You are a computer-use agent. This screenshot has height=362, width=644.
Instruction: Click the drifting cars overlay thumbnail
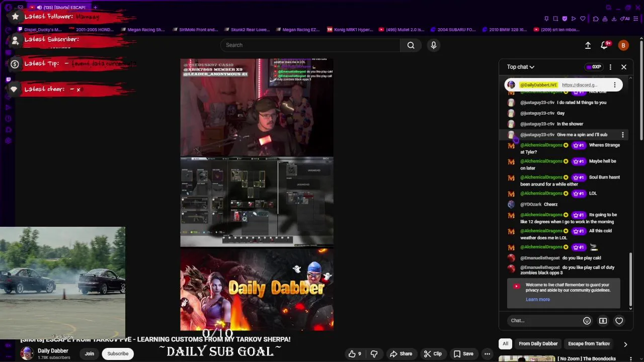pyautogui.click(x=62, y=283)
